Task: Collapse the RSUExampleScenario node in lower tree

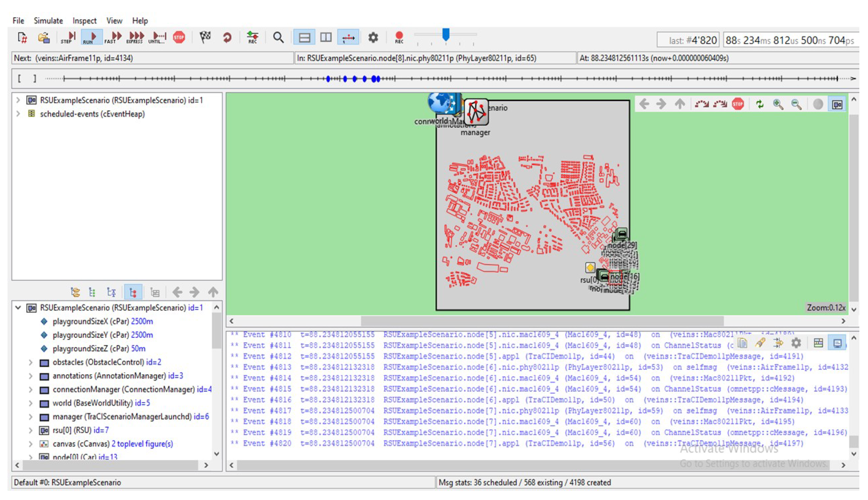Action: [x=18, y=308]
